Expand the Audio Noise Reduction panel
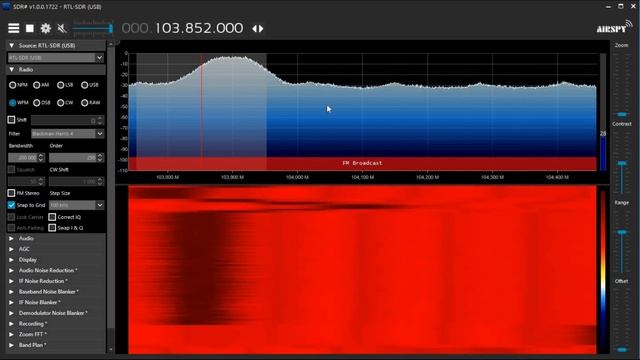The width and height of the screenshot is (640, 360). click(11, 270)
